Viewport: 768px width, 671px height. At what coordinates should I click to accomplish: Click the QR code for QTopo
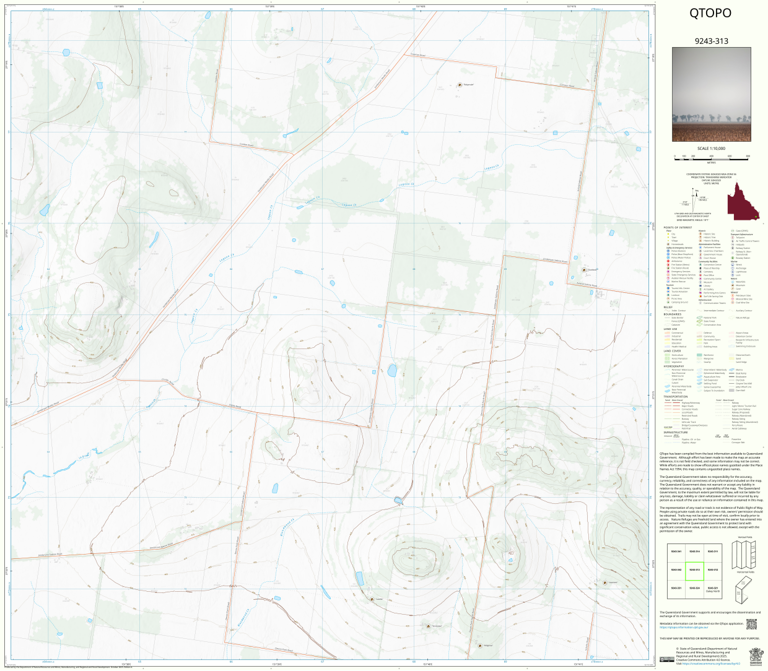click(x=751, y=624)
